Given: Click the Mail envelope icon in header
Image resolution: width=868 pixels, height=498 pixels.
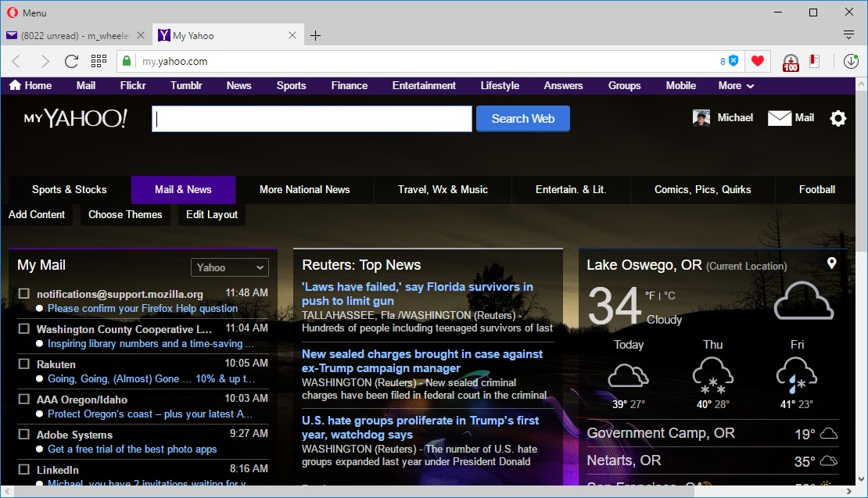Looking at the screenshot, I should click(780, 118).
